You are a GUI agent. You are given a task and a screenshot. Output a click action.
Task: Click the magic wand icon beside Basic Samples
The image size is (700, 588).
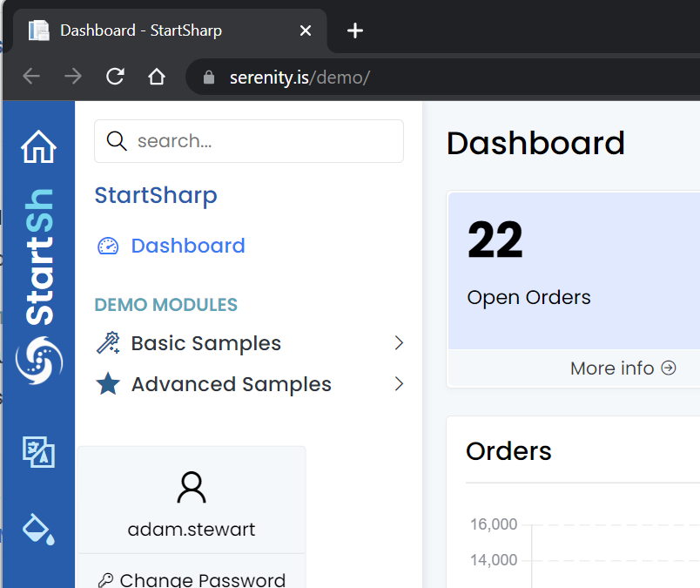click(108, 343)
